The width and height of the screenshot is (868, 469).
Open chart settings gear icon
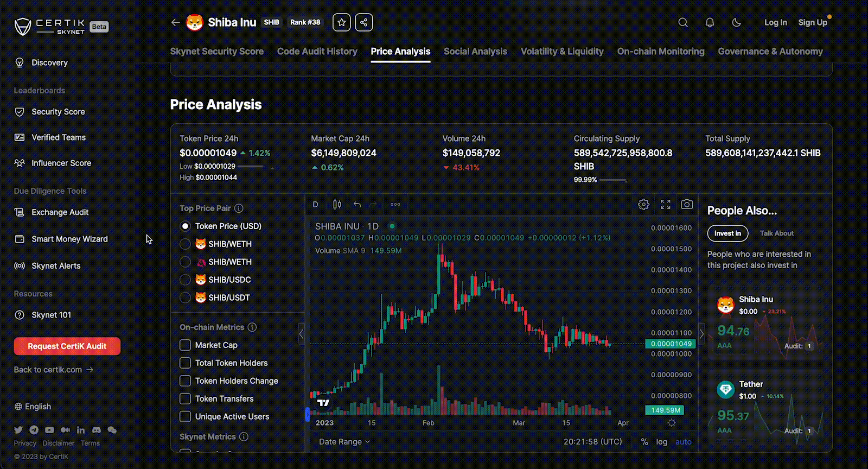click(644, 204)
